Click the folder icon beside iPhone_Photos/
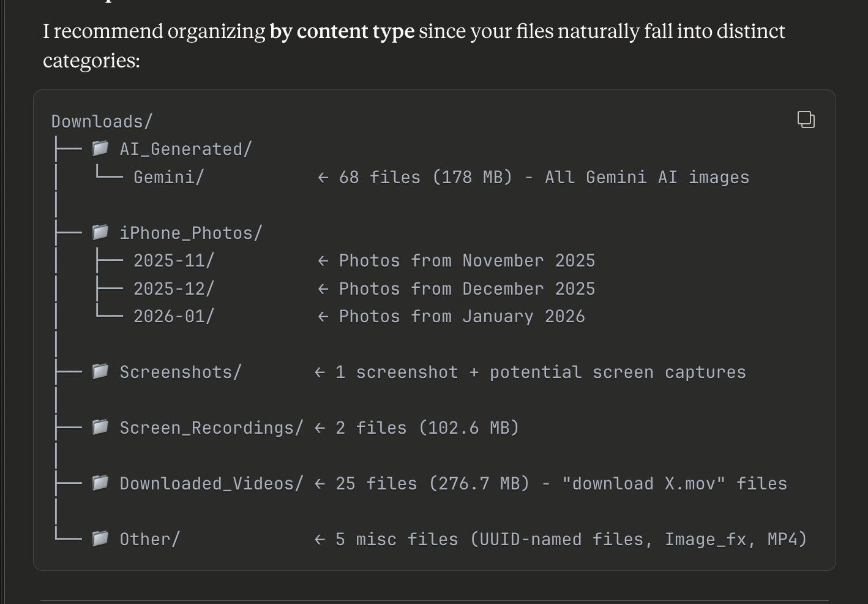Image resolution: width=868 pixels, height=604 pixels. click(x=100, y=232)
